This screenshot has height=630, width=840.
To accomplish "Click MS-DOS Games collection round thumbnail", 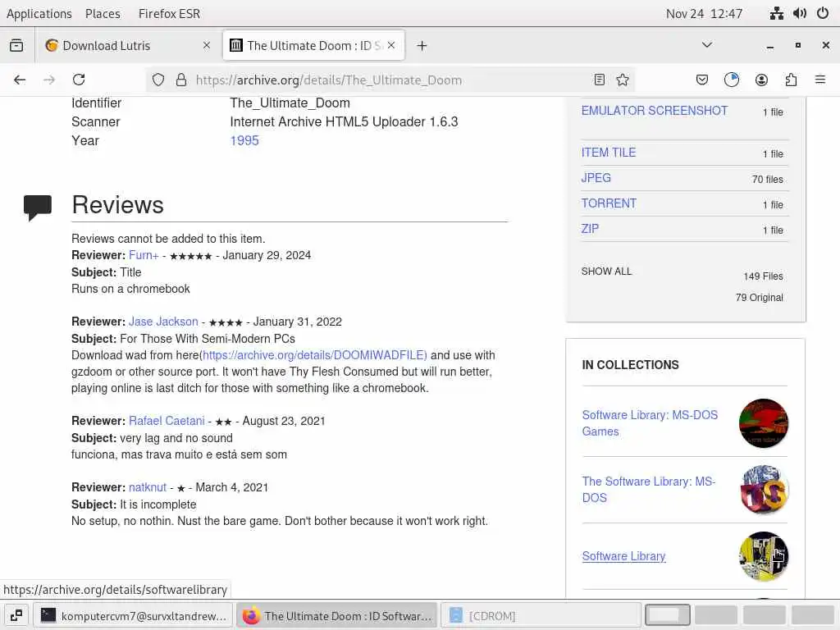I will 764,423.
